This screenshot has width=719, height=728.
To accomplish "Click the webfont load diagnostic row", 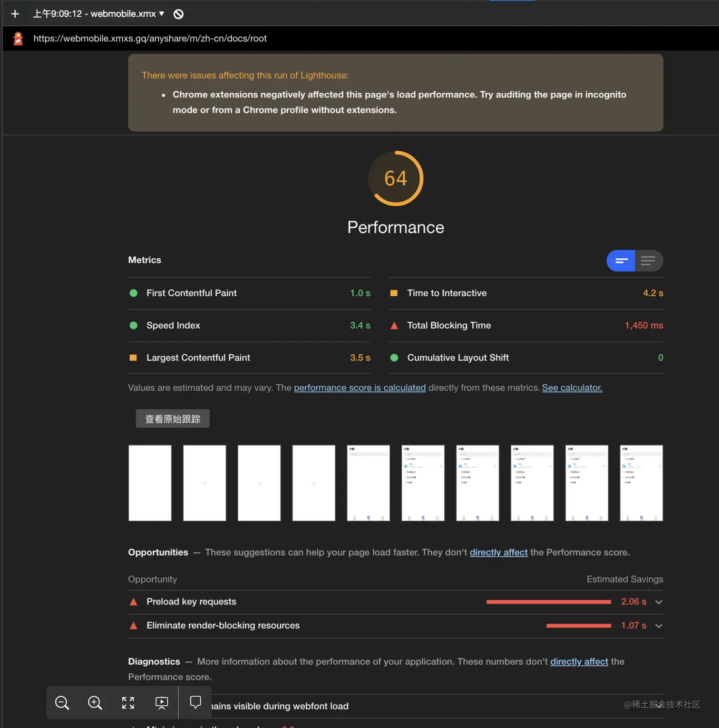I will 396,706.
